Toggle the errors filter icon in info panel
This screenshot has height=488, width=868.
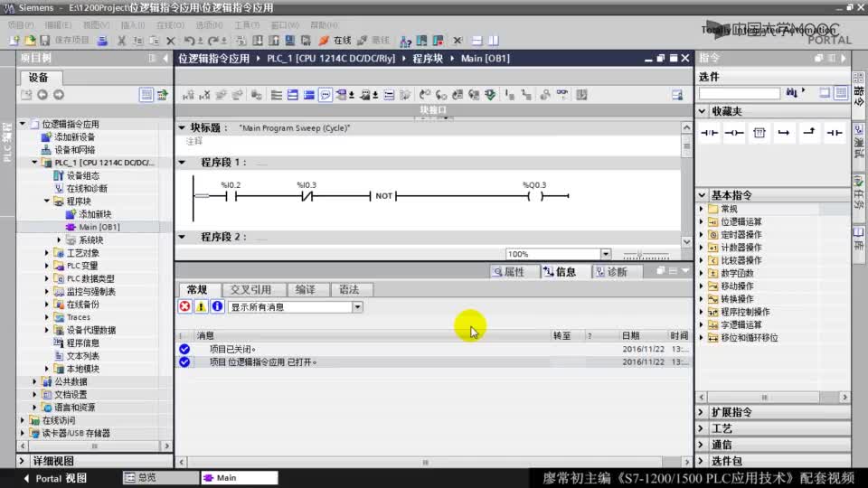coord(184,306)
